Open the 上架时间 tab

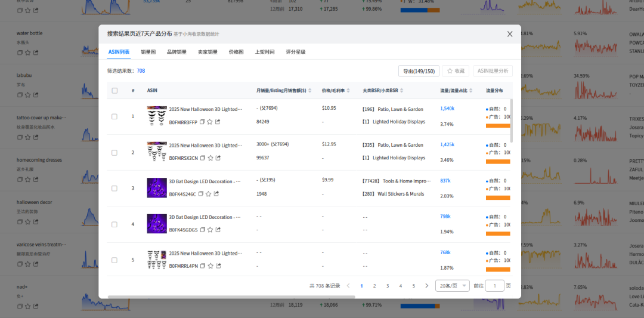click(265, 52)
